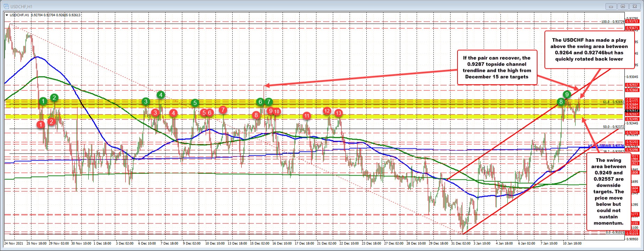The image size is (644, 251).
Task: Click the 15 Dec 02:00 time label
Action: tap(260, 243)
